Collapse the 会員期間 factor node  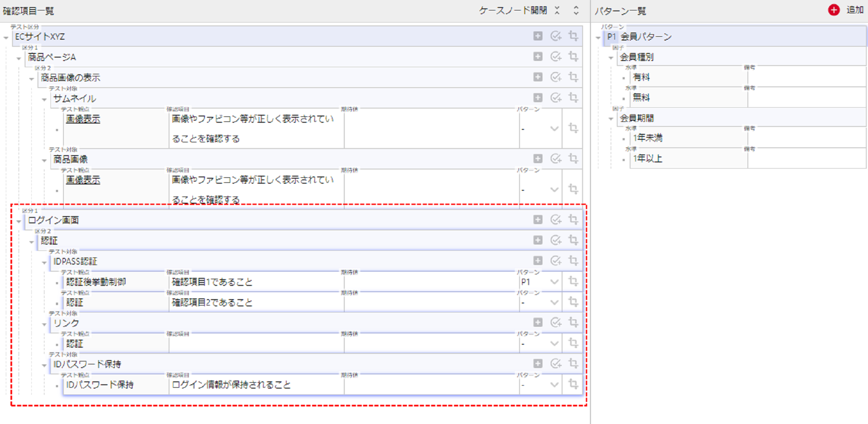point(611,119)
